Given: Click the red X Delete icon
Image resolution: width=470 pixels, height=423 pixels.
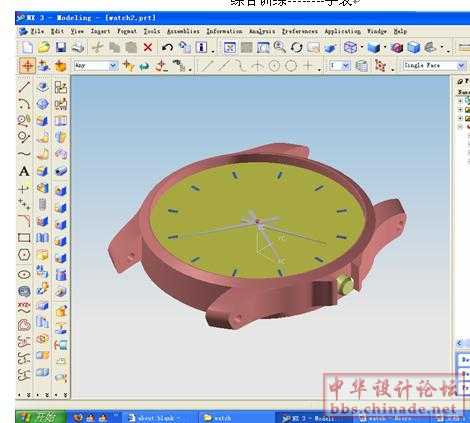Looking at the screenshot, I should (148, 47).
